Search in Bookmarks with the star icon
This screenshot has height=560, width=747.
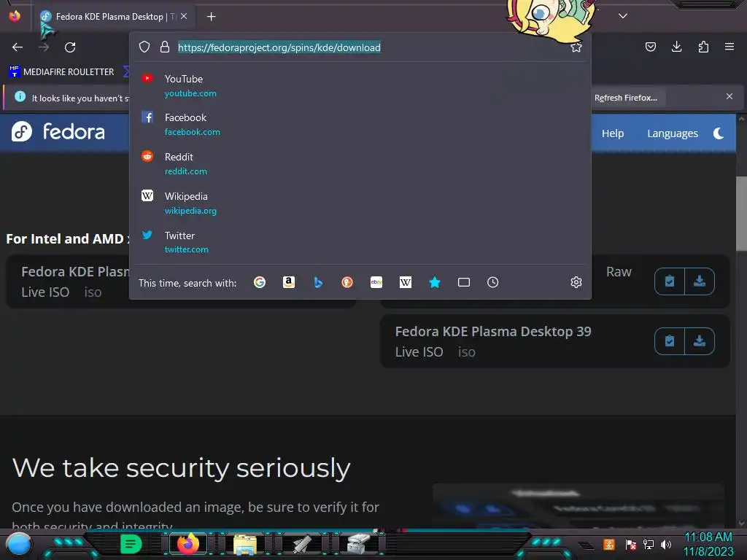[x=435, y=282]
